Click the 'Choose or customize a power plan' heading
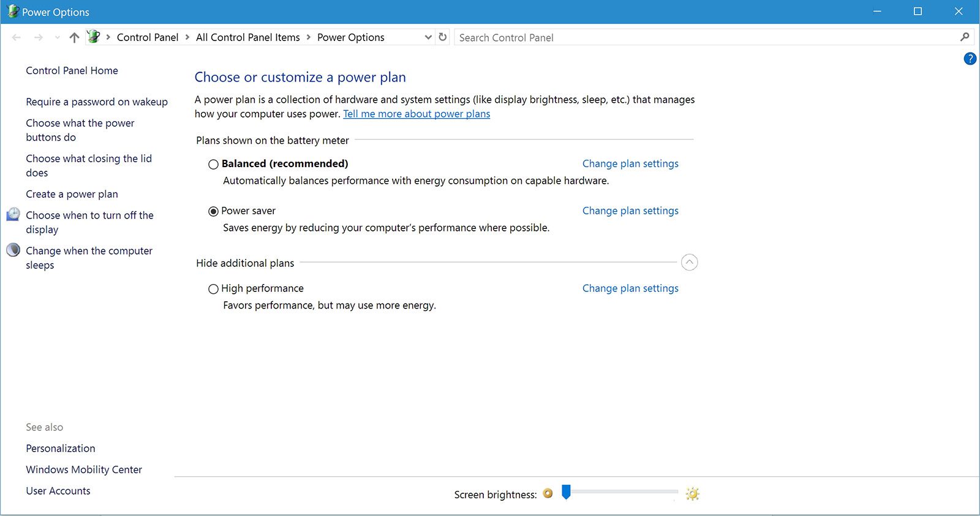The image size is (980, 516). click(x=300, y=77)
